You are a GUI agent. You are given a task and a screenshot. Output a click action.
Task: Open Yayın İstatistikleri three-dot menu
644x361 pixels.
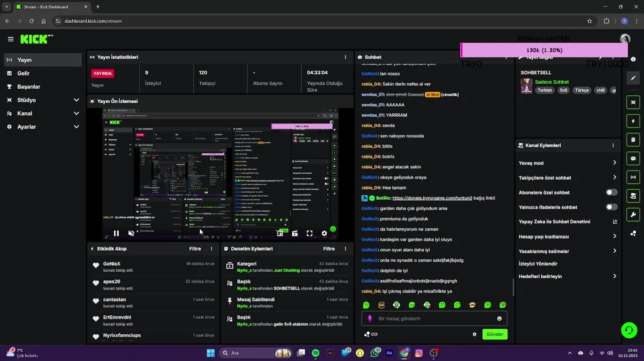point(345,57)
